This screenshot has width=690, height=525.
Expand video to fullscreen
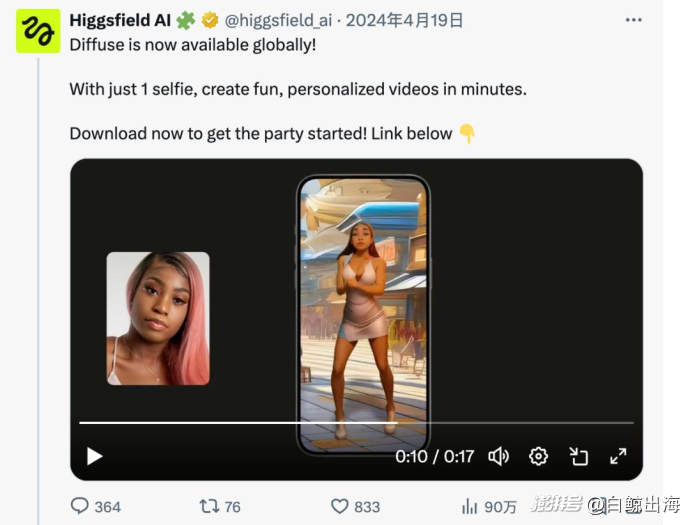click(x=618, y=456)
